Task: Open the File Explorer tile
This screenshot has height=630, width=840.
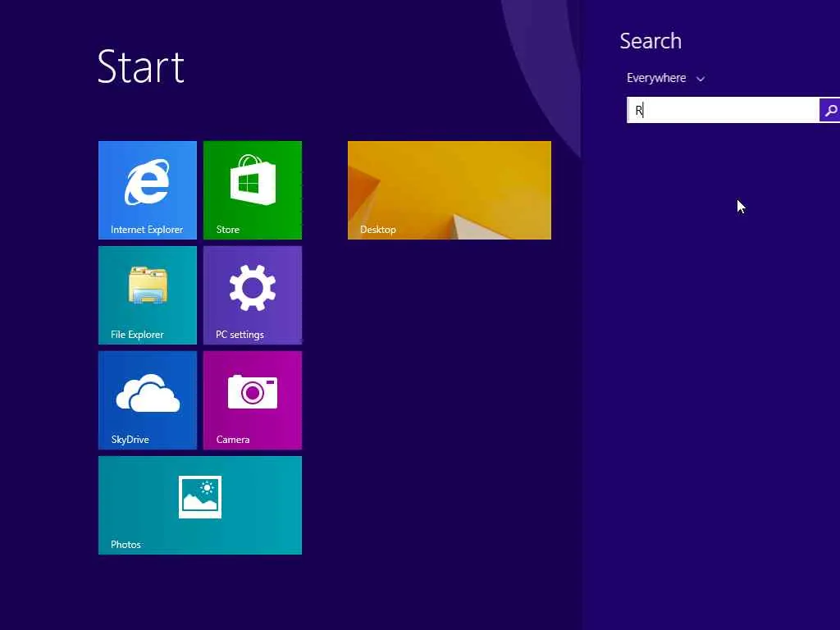Action: pos(148,295)
